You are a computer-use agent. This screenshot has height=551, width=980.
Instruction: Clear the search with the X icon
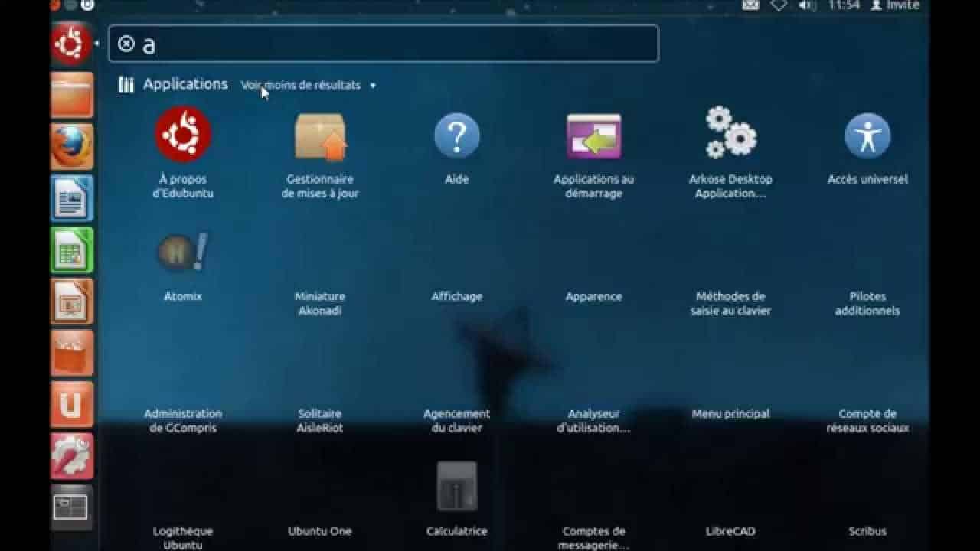pos(126,44)
